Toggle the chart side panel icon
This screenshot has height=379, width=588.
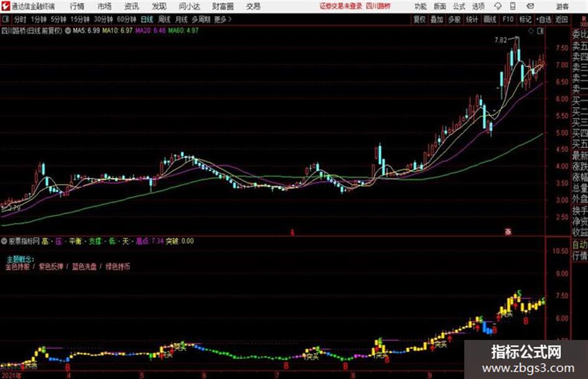point(540,31)
